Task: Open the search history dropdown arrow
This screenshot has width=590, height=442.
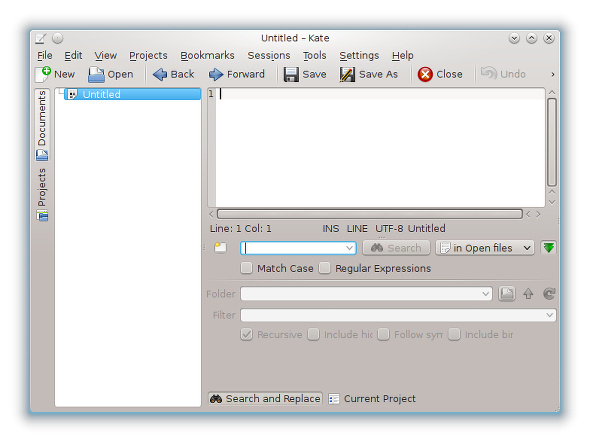Action: 349,248
